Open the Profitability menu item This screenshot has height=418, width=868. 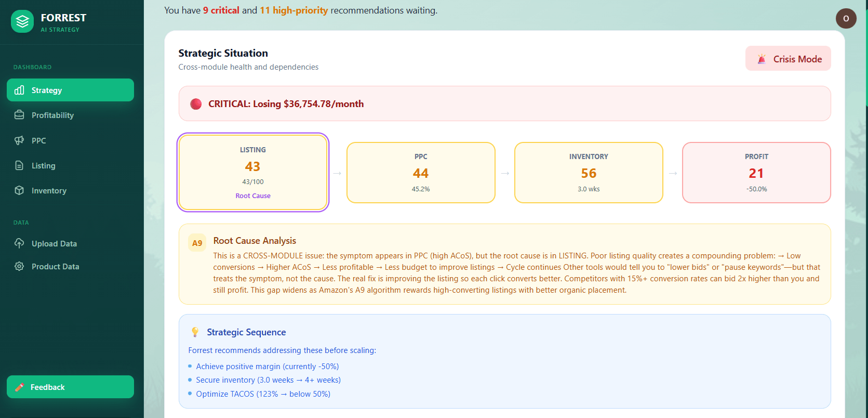pyautogui.click(x=52, y=115)
